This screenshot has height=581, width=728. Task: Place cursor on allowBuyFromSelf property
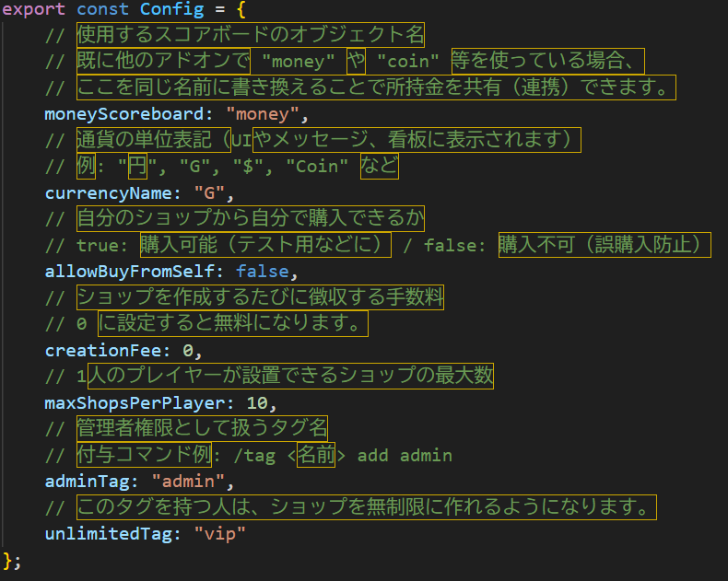click(x=134, y=272)
